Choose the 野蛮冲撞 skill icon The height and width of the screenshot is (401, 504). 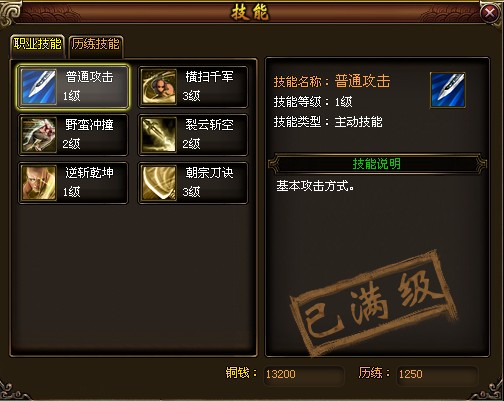(39, 135)
